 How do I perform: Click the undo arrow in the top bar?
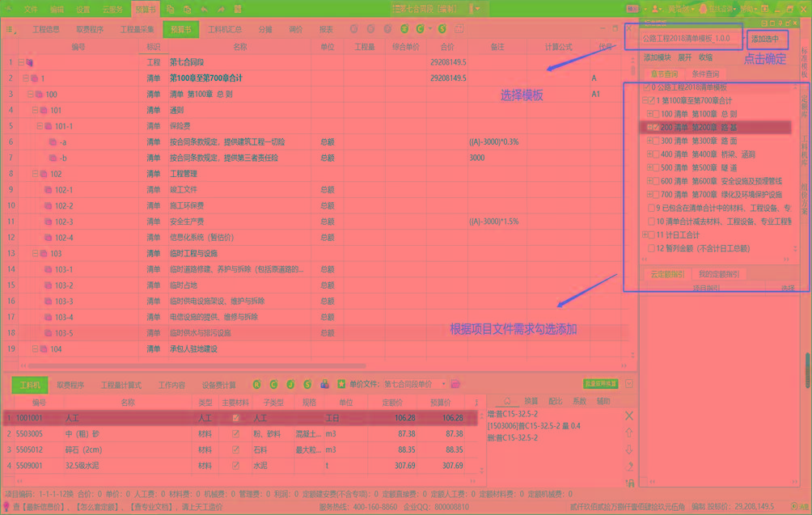[204, 9]
